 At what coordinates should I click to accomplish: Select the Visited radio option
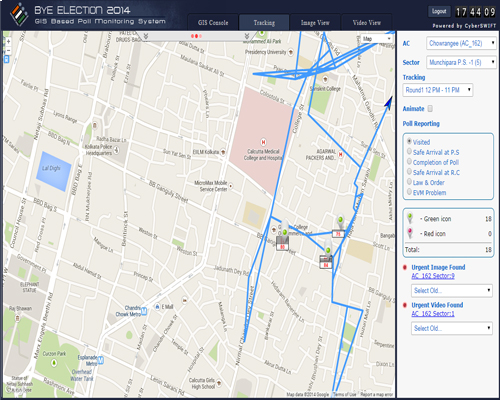(409, 141)
